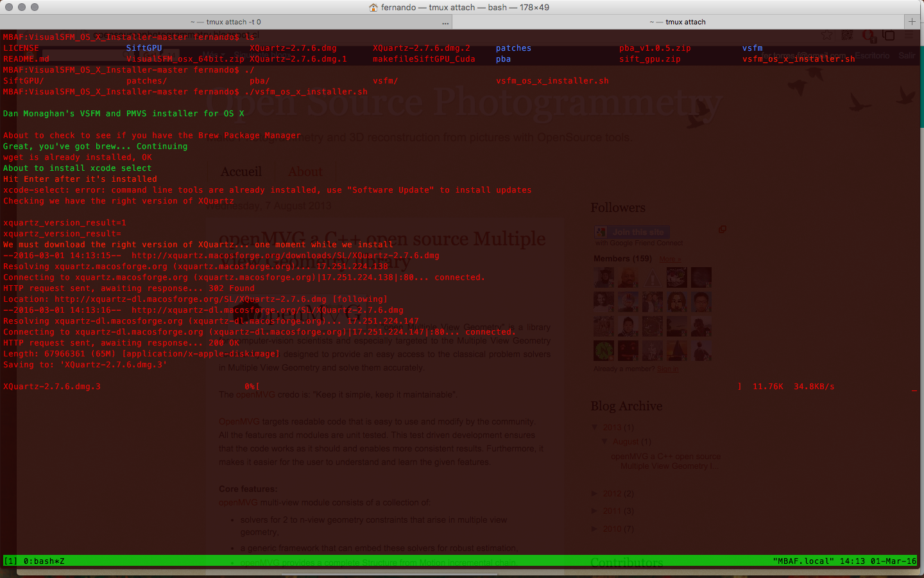
Task: Click 'makefileSiftGPU_Cuda' in file listing
Action: pos(424,59)
